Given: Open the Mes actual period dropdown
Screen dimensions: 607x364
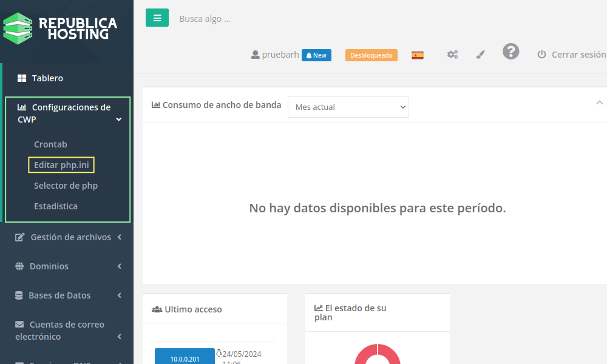Looking at the screenshot, I should pos(348,107).
